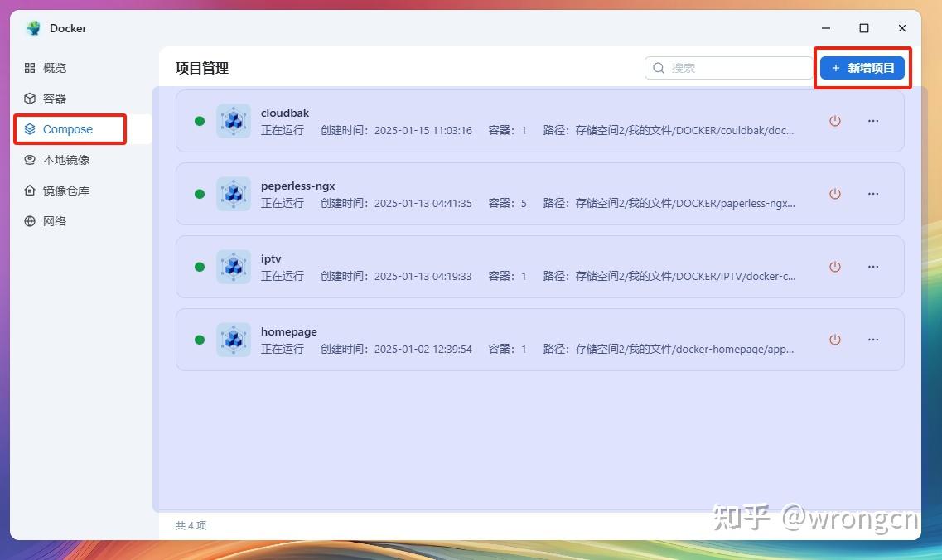Click the 容器: 5 count on peperless-ngx
The image size is (942, 560).
pos(507,203)
